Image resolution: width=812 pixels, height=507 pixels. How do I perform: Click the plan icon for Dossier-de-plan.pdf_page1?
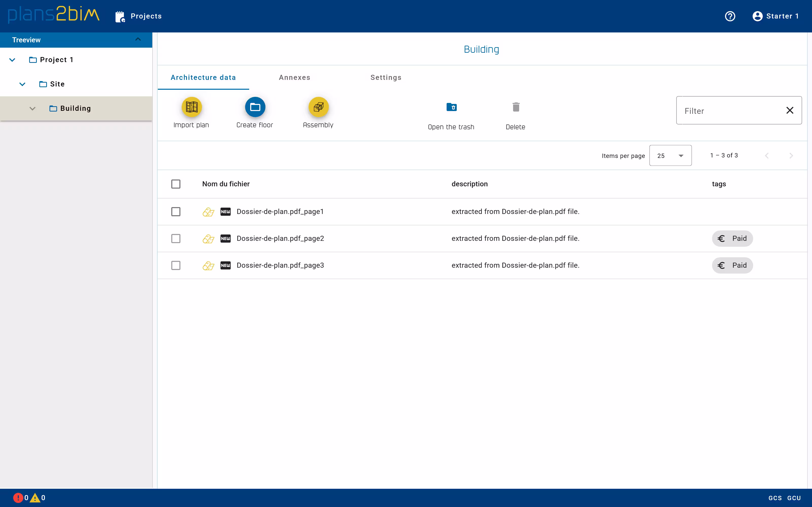[x=208, y=212]
